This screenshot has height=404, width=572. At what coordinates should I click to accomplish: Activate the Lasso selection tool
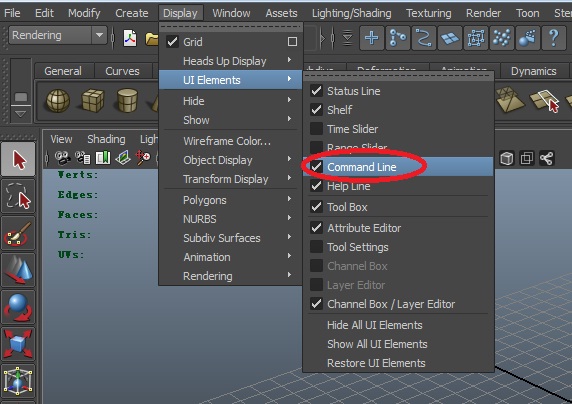pos(18,196)
